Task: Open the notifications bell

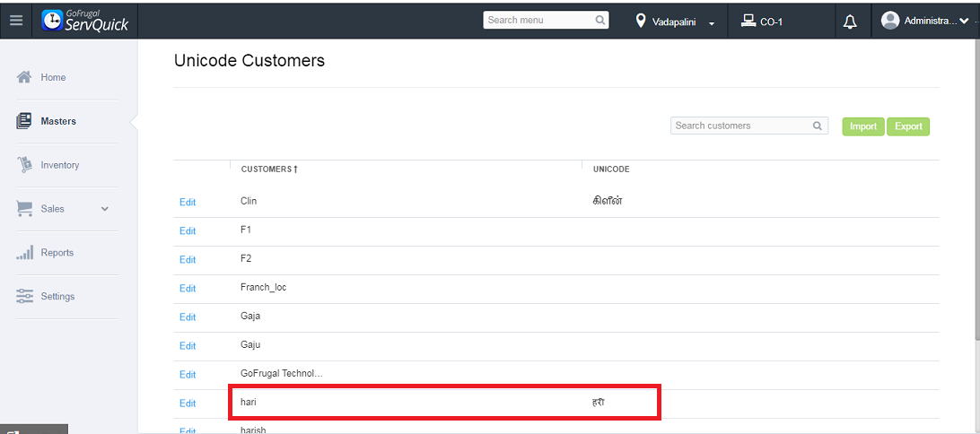Action: (x=849, y=22)
